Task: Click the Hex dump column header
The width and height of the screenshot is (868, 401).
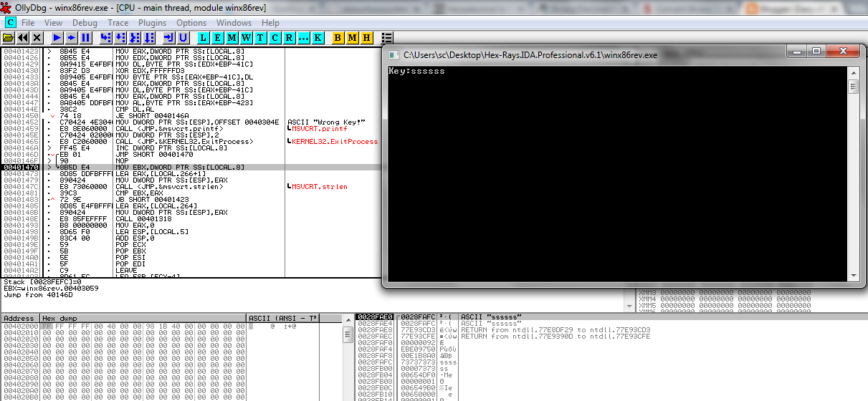Action: [x=143, y=318]
